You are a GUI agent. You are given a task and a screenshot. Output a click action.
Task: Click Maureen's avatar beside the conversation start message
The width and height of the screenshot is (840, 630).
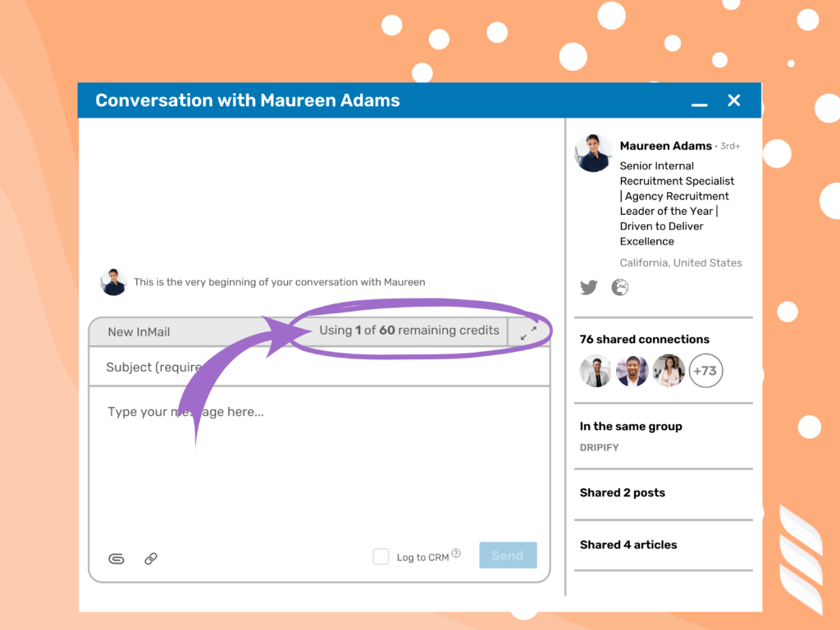tap(113, 281)
